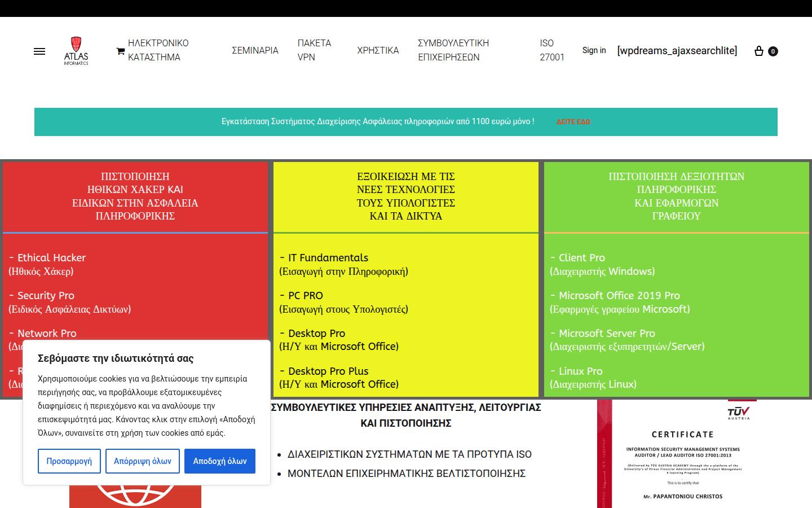The height and width of the screenshot is (508, 812).
Task: Click the red globe image
Action: pyautogui.click(x=135, y=496)
